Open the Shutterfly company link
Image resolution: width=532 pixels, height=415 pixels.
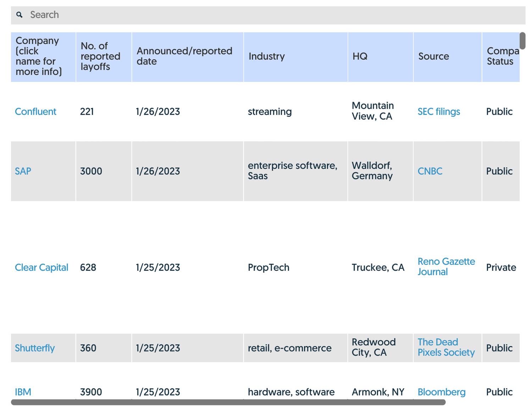click(x=35, y=348)
